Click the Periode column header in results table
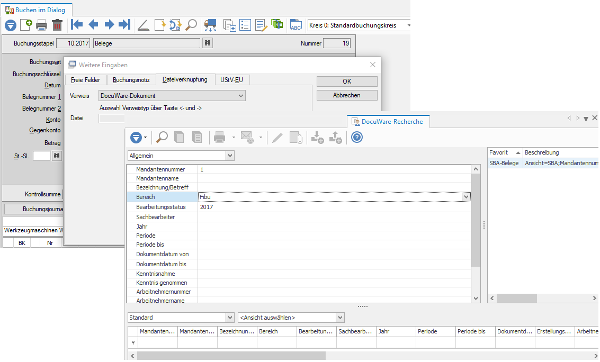Screen dimensions: 600x362 (435, 331)
